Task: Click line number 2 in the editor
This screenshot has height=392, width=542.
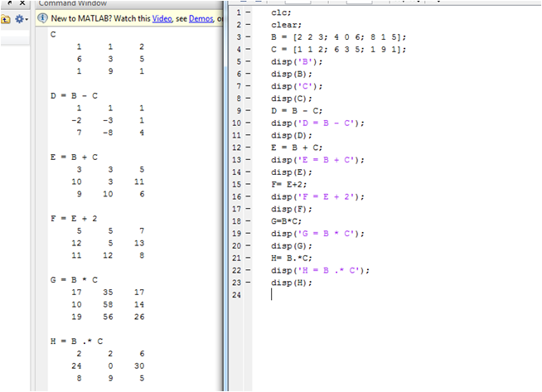Action: pos(239,25)
